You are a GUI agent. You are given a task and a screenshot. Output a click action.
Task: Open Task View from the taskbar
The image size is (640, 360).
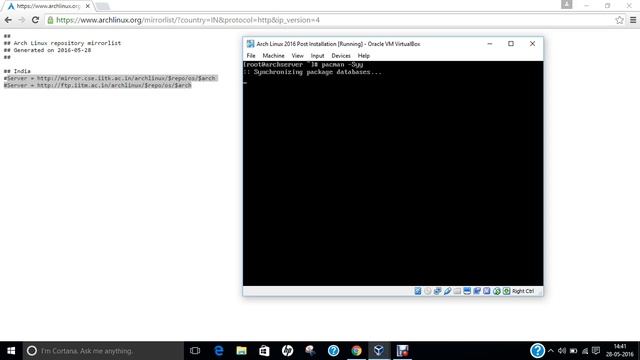click(195, 351)
